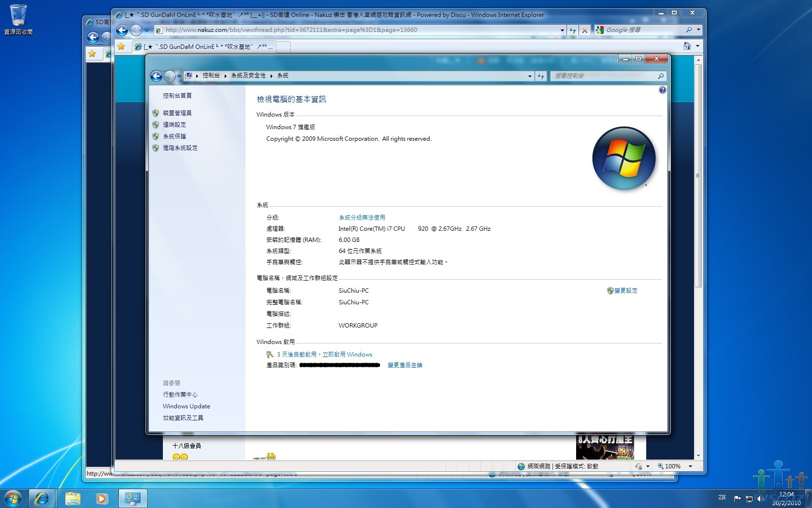
Task: Click the Internet Explorer taskbar icon
Action: click(x=42, y=498)
